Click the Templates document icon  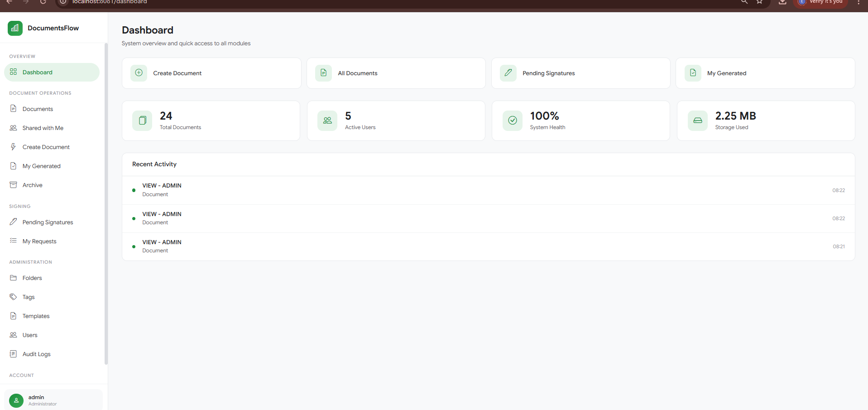click(x=14, y=316)
